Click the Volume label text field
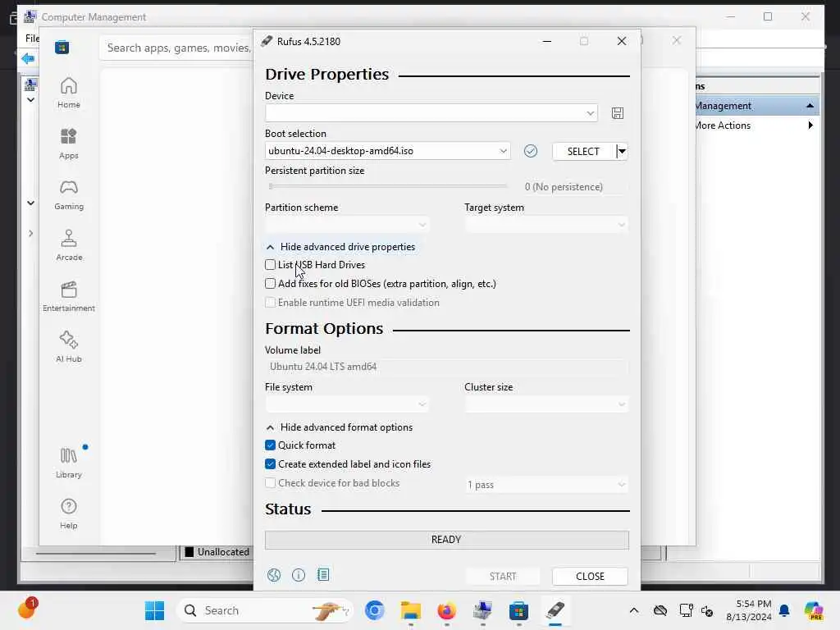This screenshot has width=840, height=630. 446,367
